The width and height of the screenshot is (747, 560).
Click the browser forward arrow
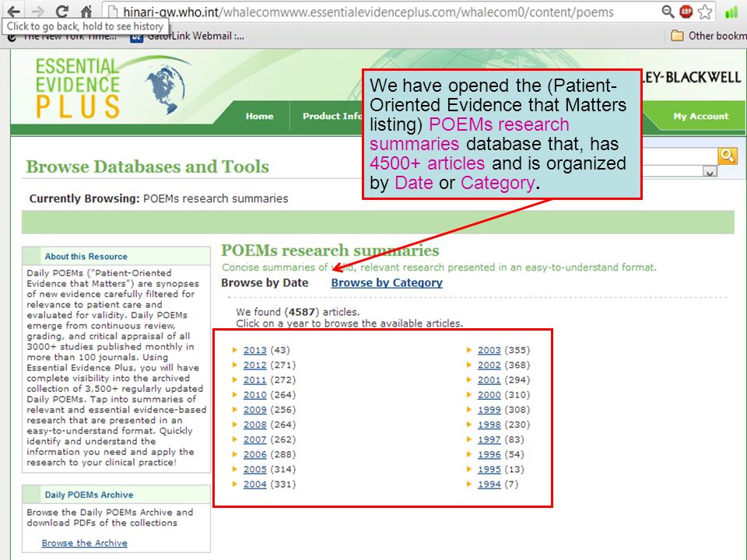point(37,11)
